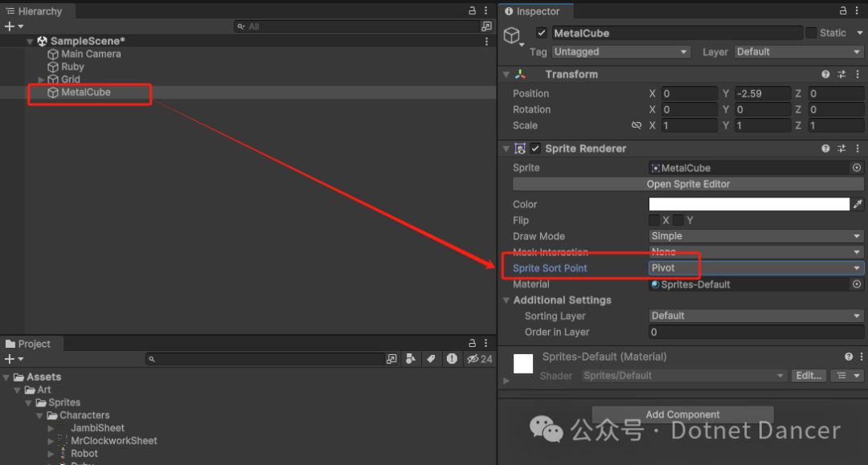This screenshot has width=868, height=465.
Task: Collapse the Sprite Renderer component foldout
Action: tap(506, 149)
